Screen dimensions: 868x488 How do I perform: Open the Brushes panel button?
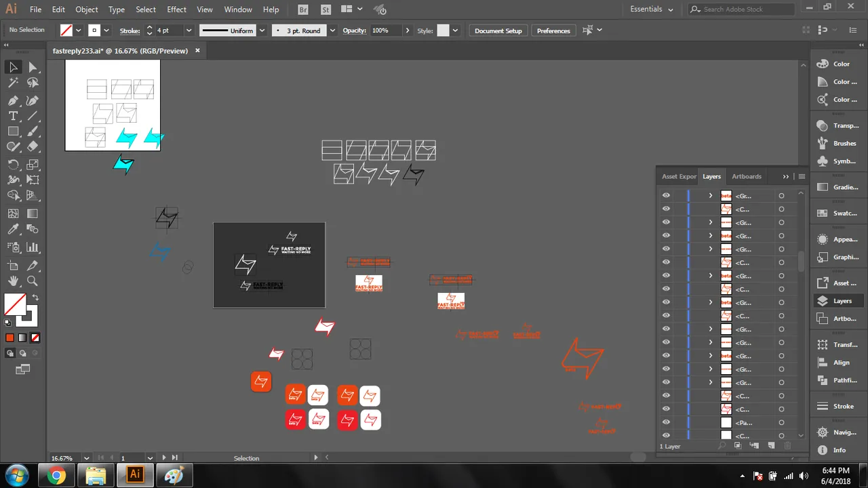838,143
